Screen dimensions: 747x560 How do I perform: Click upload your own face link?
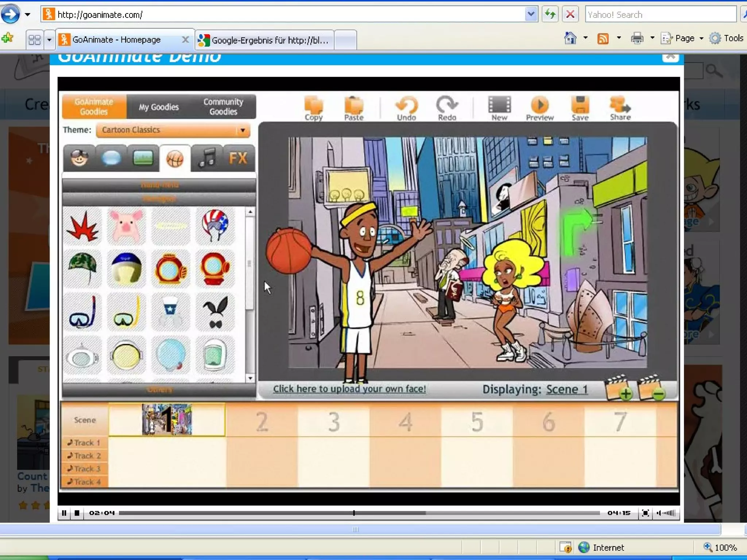click(349, 389)
